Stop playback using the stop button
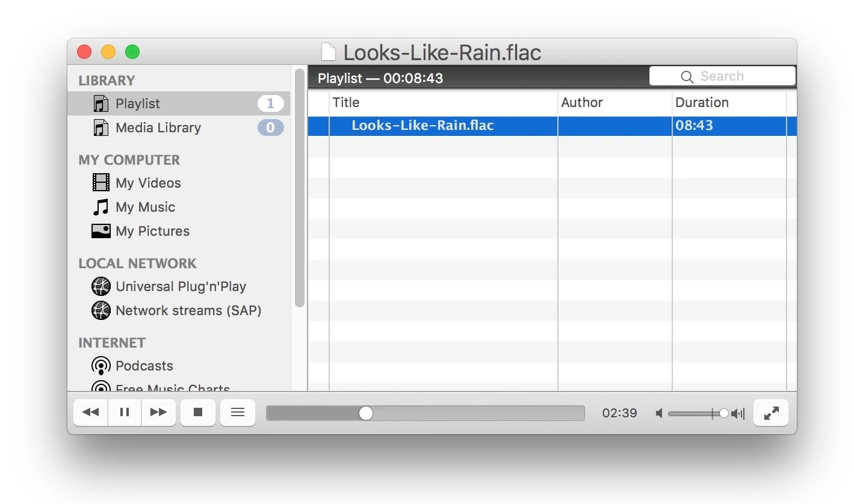Screen dimensions: 854x504 point(198,413)
